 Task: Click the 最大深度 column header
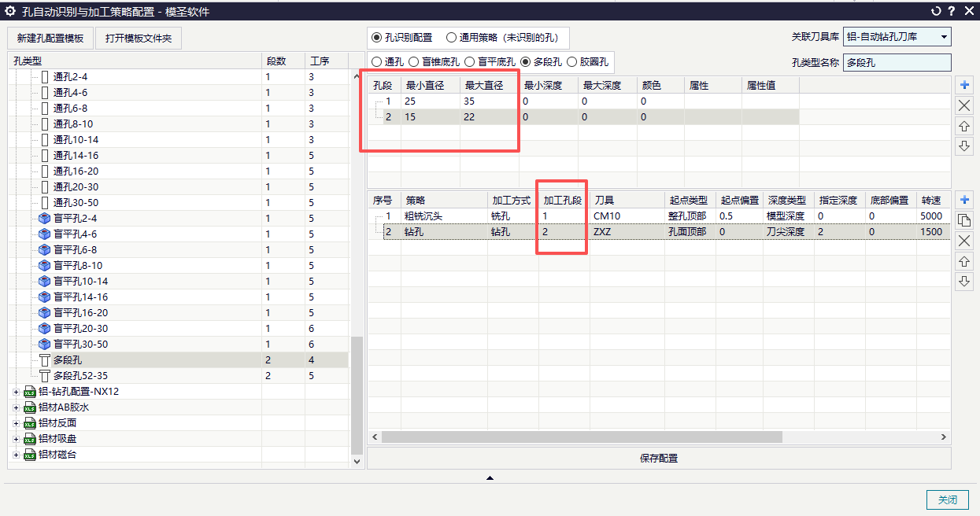607,85
